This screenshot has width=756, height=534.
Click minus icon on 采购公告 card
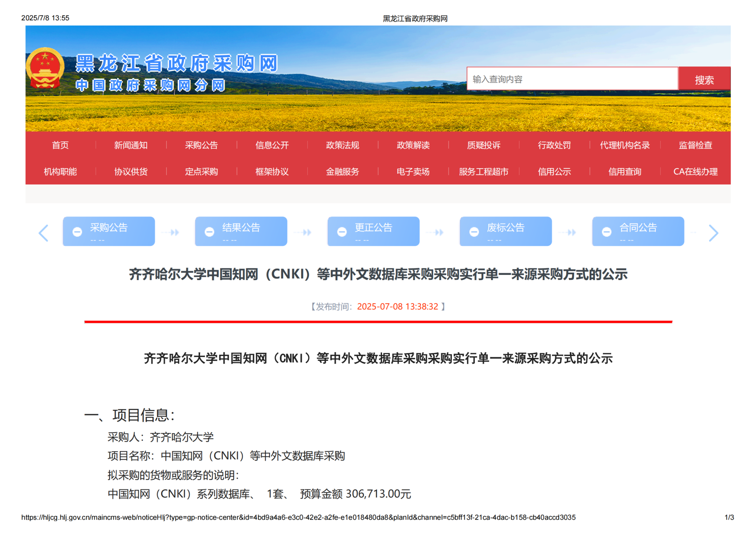(x=77, y=232)
